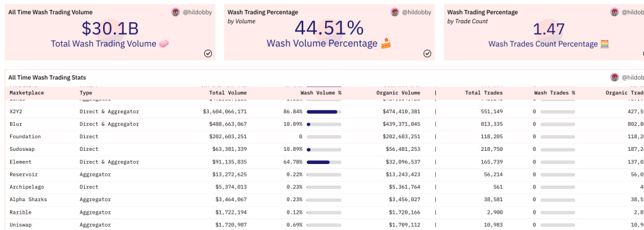Select the 38,581 total trades cell
The height and width of the screenshot is (230, 644).
(x=493, y=200)
